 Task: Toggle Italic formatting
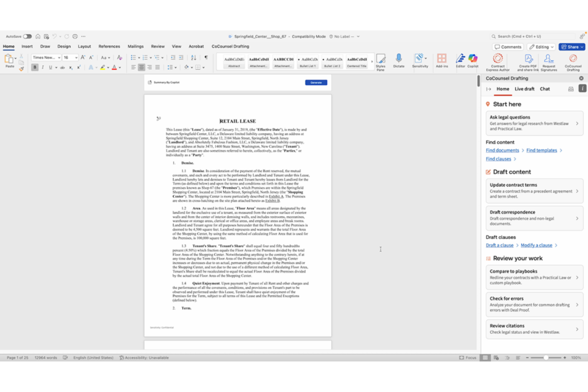pyautogui.click(x=43, y=68)
